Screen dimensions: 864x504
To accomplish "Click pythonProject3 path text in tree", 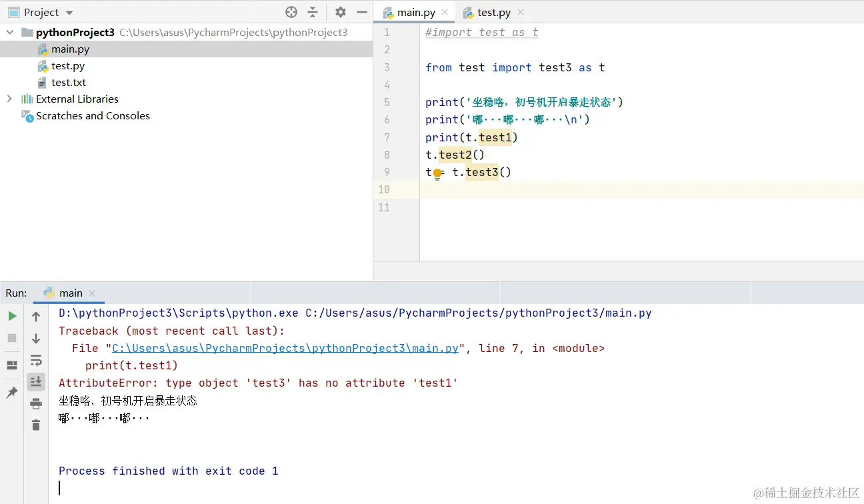I will [233, 32].
